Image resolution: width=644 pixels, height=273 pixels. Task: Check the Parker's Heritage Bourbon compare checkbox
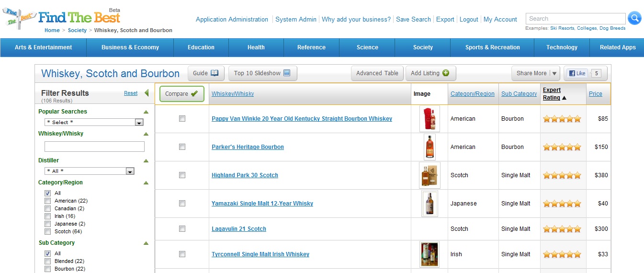tap(182, 147)
